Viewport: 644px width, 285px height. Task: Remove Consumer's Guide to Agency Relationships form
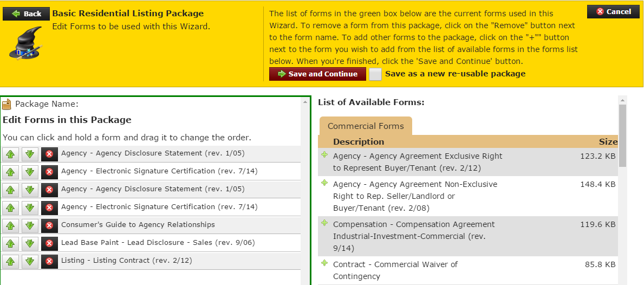tap(49, 225)
